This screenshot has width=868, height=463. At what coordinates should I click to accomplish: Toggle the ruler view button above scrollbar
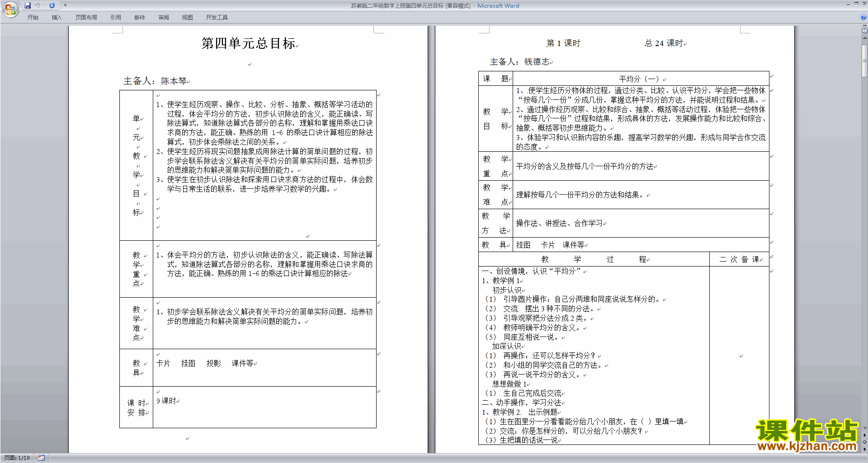[865, 30]
